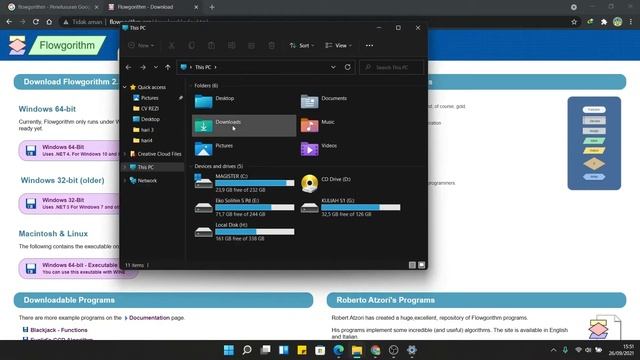The height and width of the screenshot is (360, 640).
Task: Open Microsoft Edge from the taskbar
Action: coord(338,350)
